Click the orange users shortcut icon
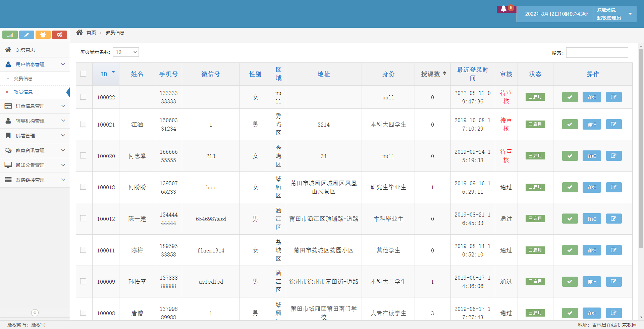The image size is (644, 329). click(43, 35)
